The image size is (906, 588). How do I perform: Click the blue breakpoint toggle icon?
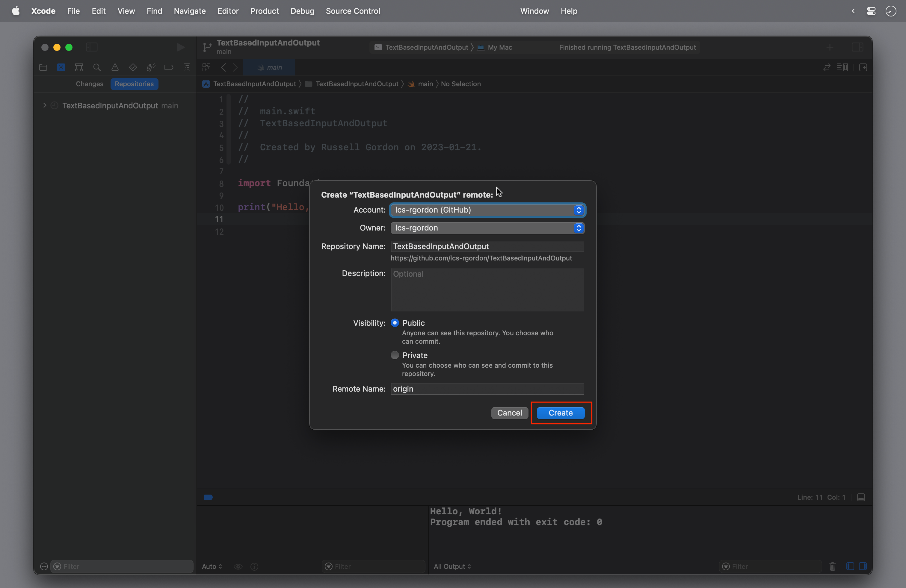point(208,498)
